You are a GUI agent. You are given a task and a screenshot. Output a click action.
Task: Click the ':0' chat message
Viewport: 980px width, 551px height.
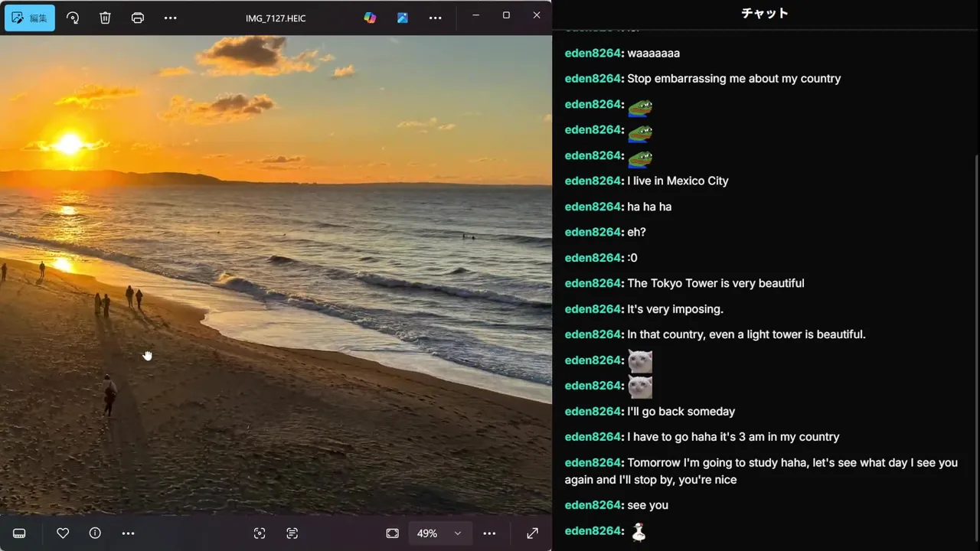[x=632, y=258]
